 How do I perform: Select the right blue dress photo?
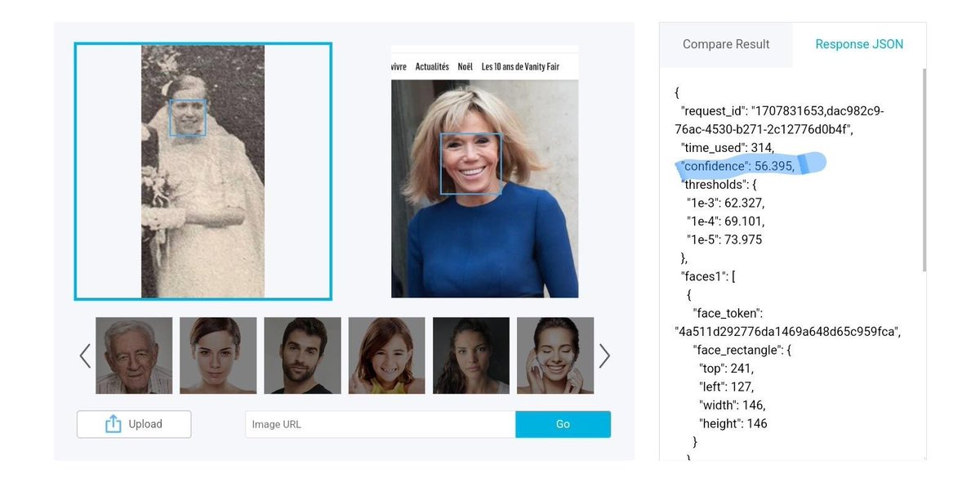point(485,172)
